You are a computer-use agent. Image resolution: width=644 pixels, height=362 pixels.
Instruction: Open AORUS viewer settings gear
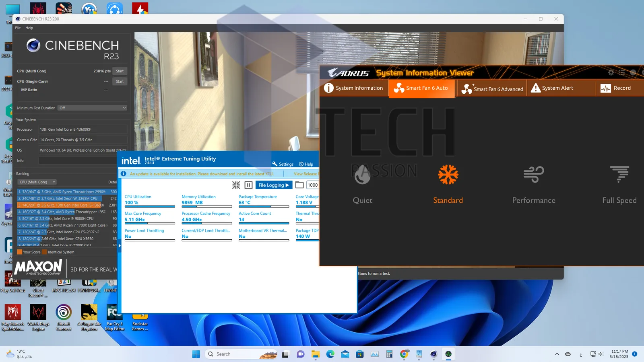(x=611, y=72)
